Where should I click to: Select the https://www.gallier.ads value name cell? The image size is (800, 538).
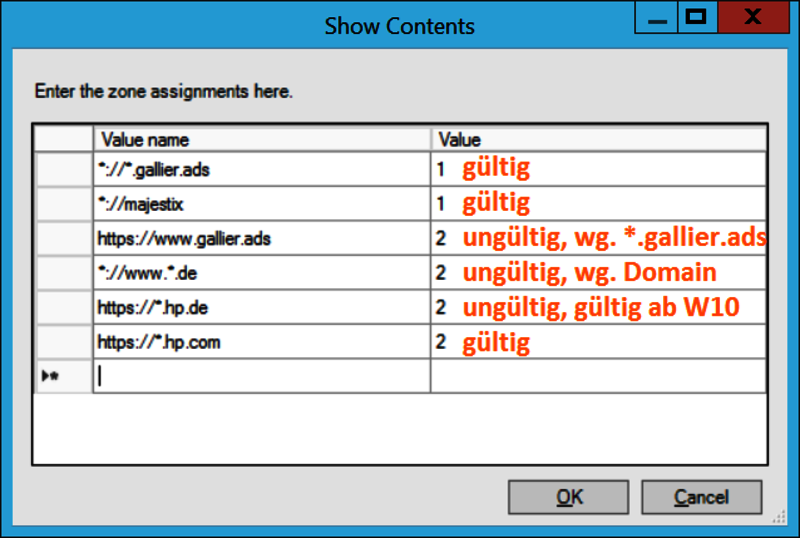tap(262, 238)
